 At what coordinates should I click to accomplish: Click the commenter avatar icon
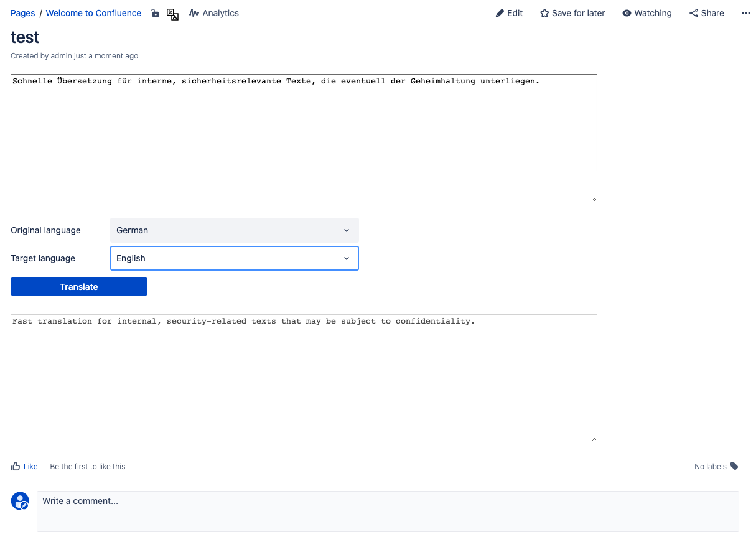(x=20, y=501)
